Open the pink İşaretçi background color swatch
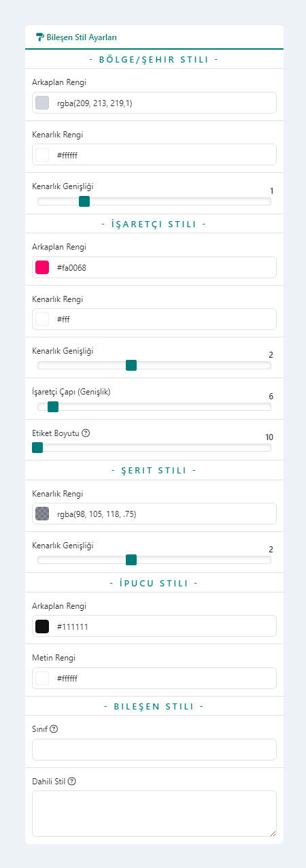This screenshot has height=868, width=306. [x=42, y=267]
